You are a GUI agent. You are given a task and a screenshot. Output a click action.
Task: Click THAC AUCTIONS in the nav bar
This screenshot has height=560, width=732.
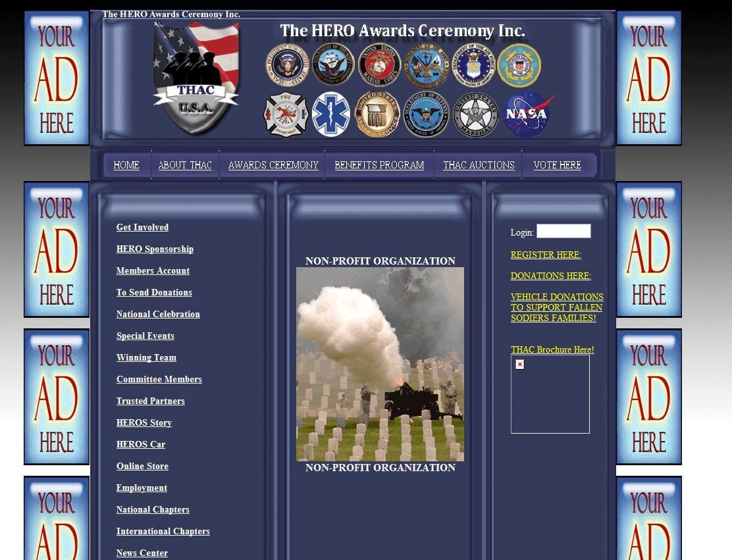click(479, 165)
